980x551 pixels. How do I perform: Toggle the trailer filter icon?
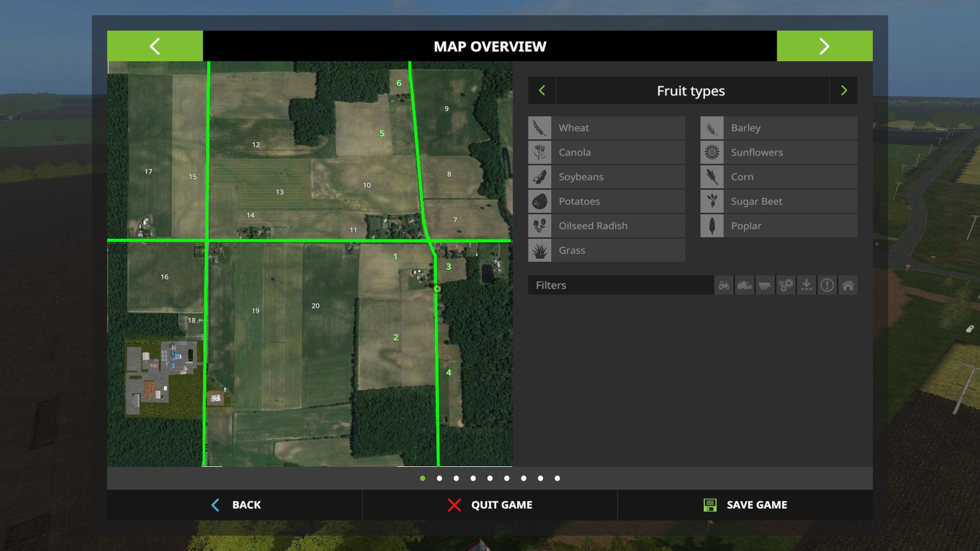(x=765, y=285)
